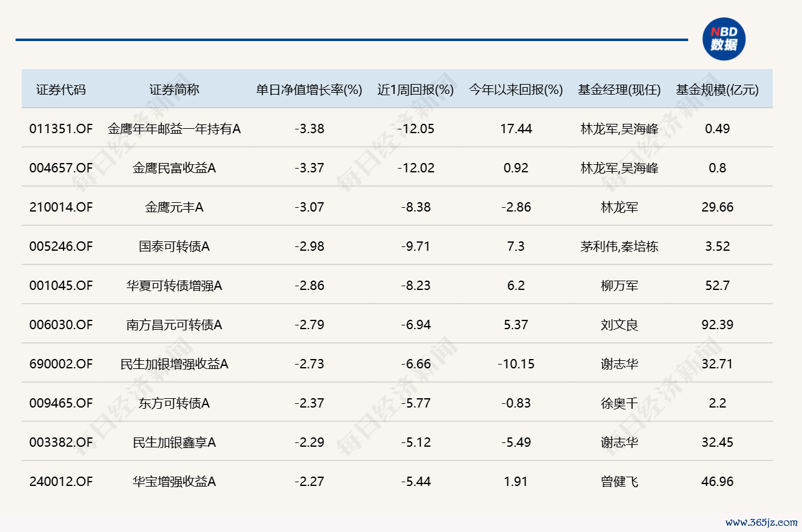This screenshot has width=802, height=532.
Task: Select year-to-date return 17.44
Action: coord(516,129)
